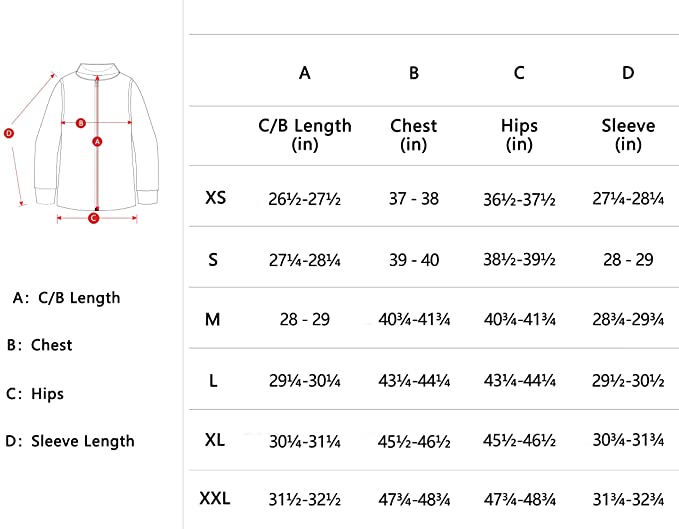Screen dimensions: 679x529
Task: Click the 'B: Chest' legend entry
Action: pyautogui.click(x=39, y=345)
